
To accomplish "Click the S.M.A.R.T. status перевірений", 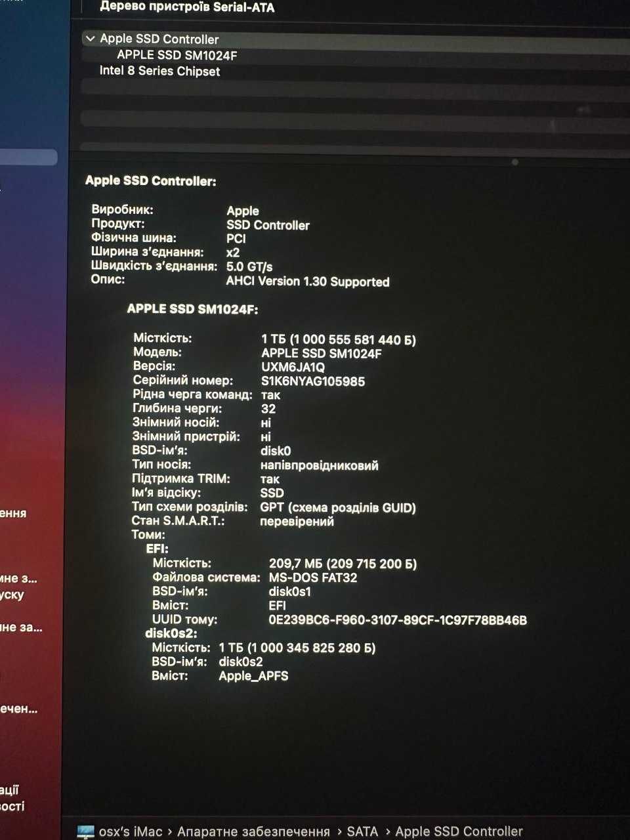I will pos(297,522).
